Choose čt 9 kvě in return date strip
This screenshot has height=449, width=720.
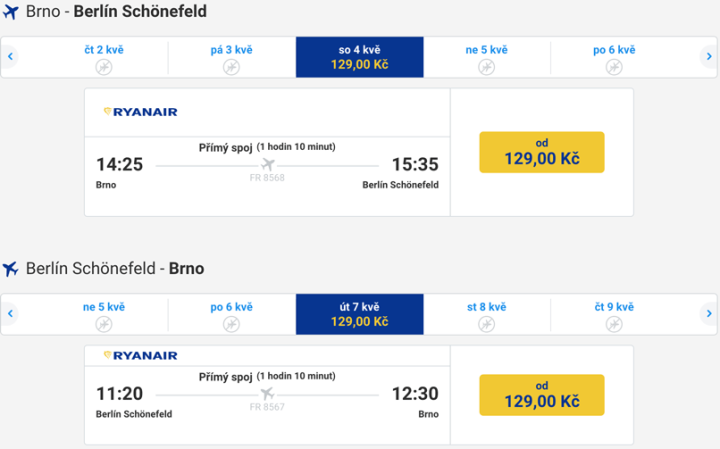[x=613, y=314]
